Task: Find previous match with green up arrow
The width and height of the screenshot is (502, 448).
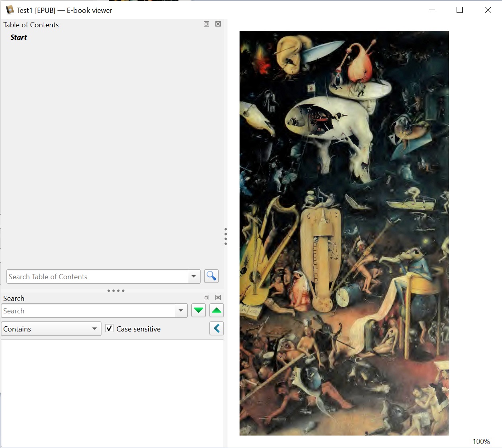Action: tap(217, 310)
